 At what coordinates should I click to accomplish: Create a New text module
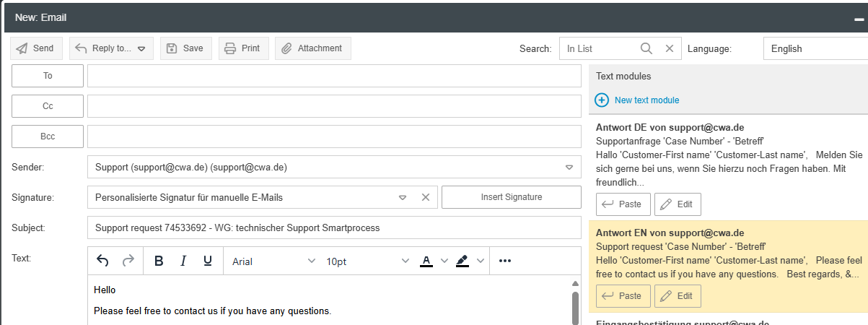click(x=637, y=100)
